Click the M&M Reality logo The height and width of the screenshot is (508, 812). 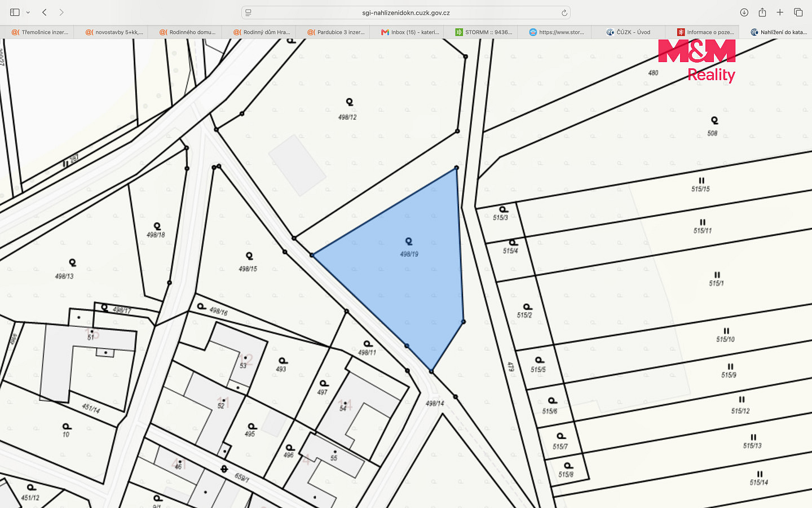[697, 61]
